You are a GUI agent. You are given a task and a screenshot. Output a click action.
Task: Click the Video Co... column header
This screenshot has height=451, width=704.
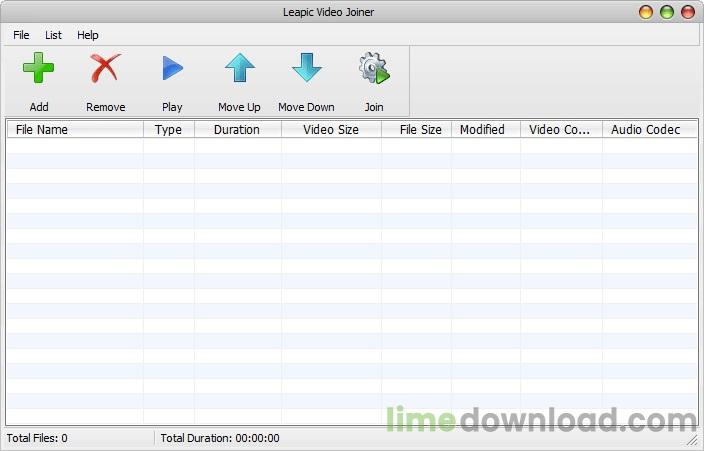tap(561, 130)
